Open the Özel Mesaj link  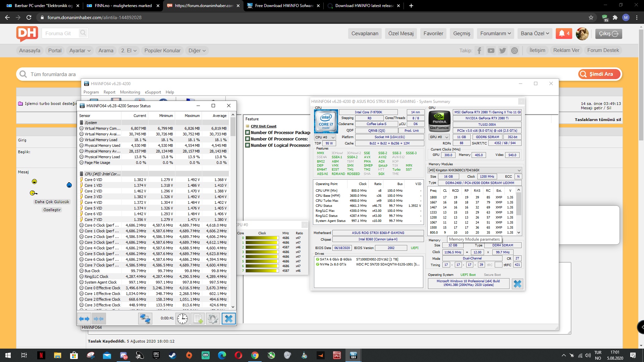[401, 34]
